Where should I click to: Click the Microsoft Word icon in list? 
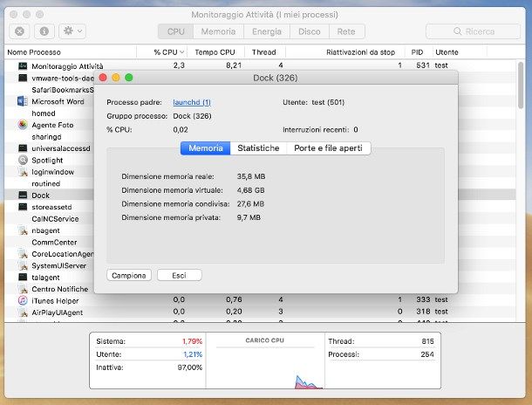click(23, 101)
